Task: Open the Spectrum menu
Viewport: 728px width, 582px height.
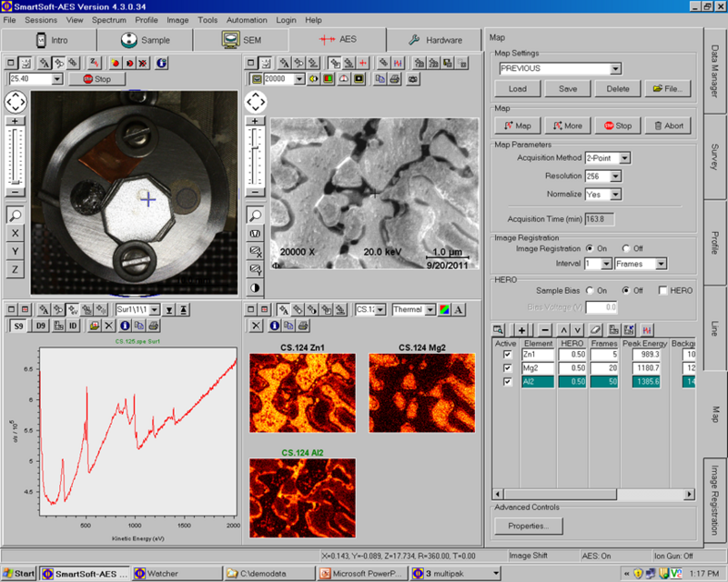Action: click(x=109, y=19)
